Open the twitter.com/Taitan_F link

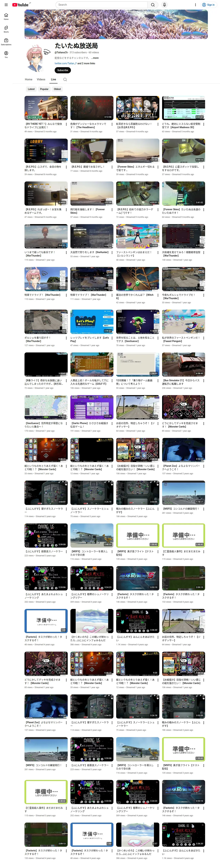click(66, 63)
